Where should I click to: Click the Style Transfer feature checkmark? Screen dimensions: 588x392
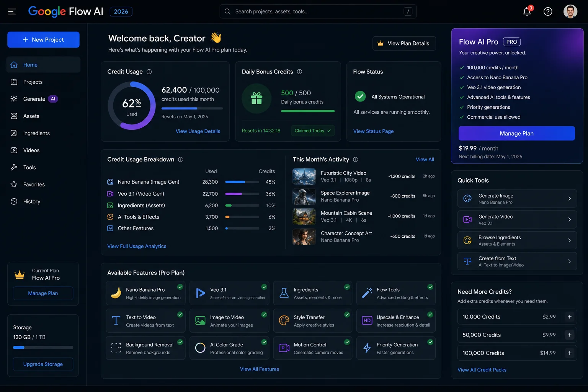click(x=347, y=315)
